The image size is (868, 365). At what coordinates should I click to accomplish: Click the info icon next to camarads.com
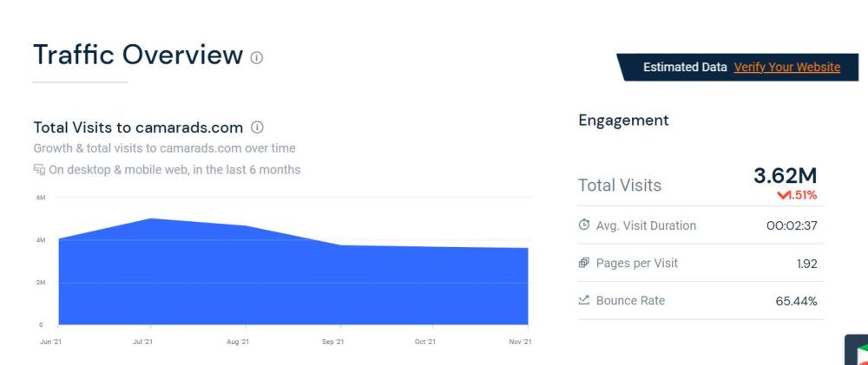(257, 127)
